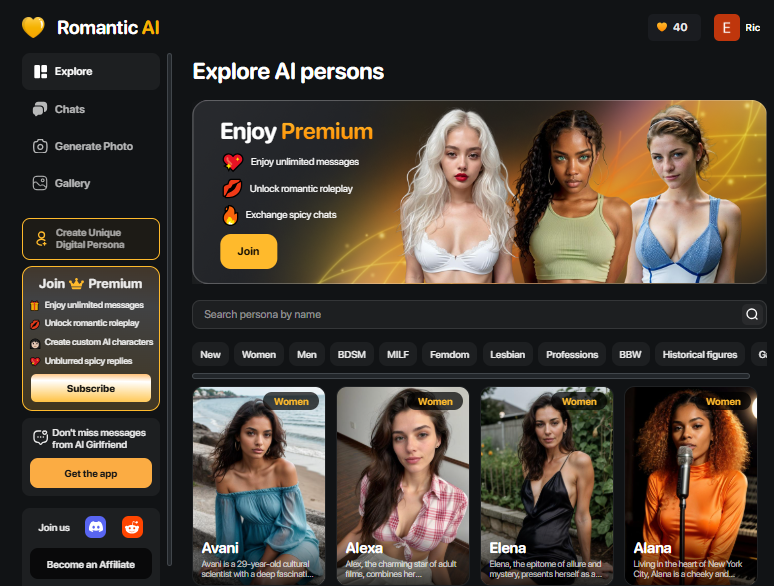Select Explore in the sidebar
Viewport: 774px width, 586px height.
coord(91,72)
